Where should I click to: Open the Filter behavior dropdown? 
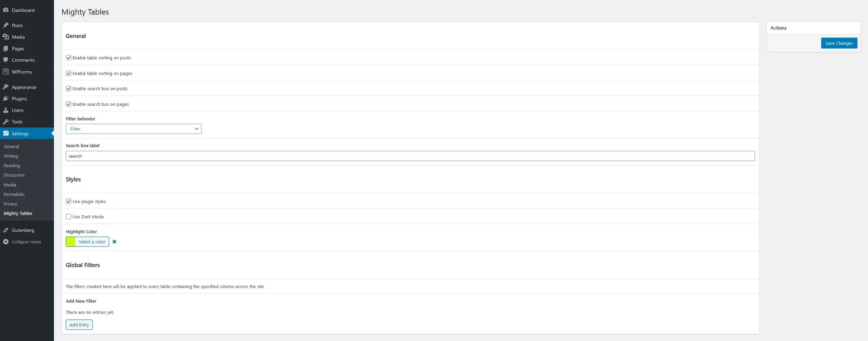pos(133,129)
